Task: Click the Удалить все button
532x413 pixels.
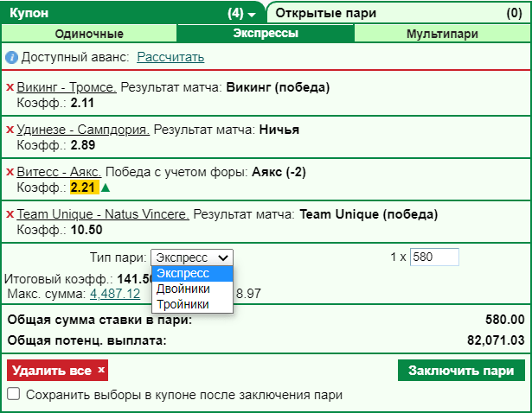Action: point(57,371)
